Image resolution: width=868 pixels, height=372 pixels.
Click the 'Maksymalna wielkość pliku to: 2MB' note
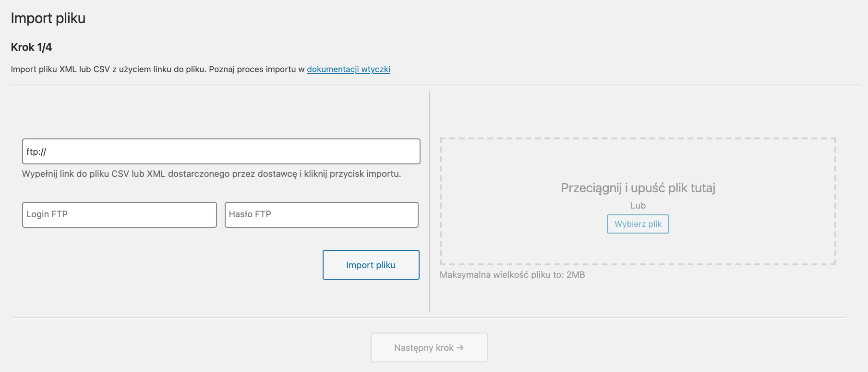pyautogui.click(x=512, y=275)
